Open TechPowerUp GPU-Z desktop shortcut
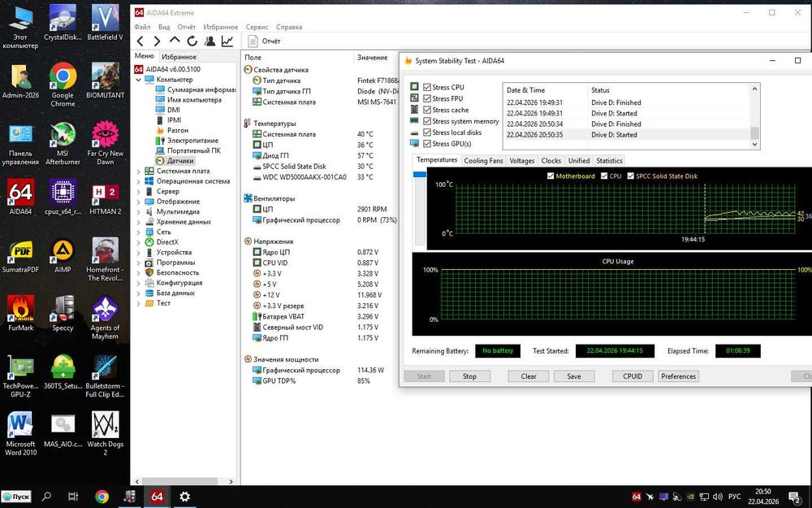 [21, 376]
